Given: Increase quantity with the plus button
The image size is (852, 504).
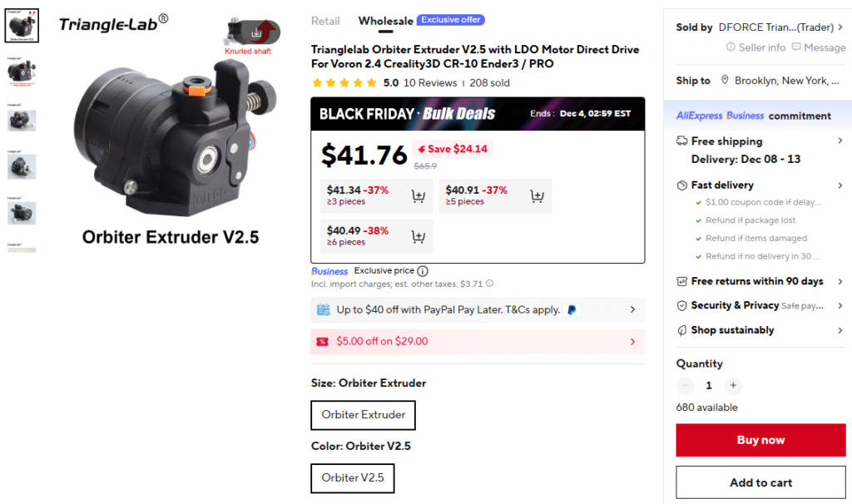Looking at the screenshot, I should click(x=733, y=385).
